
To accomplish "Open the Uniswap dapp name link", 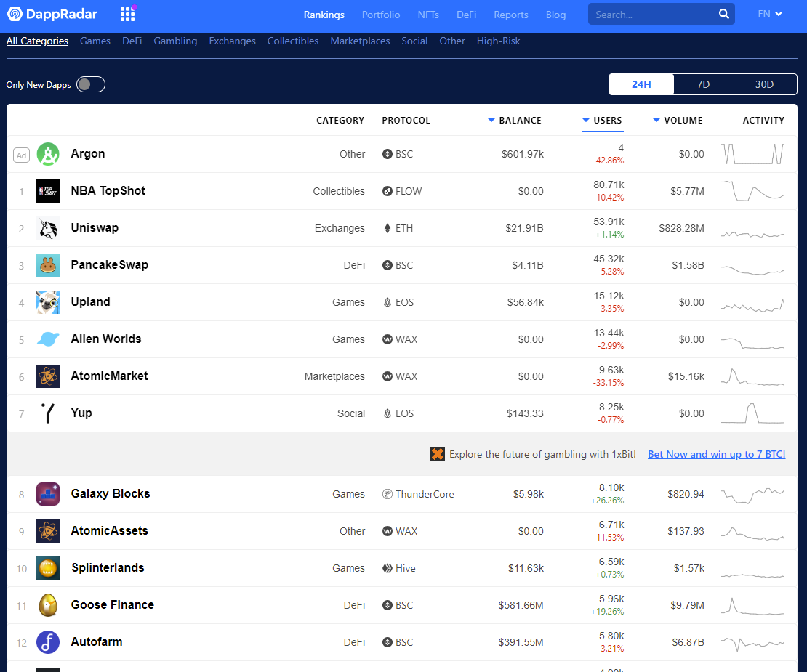I will pos(95,228).
